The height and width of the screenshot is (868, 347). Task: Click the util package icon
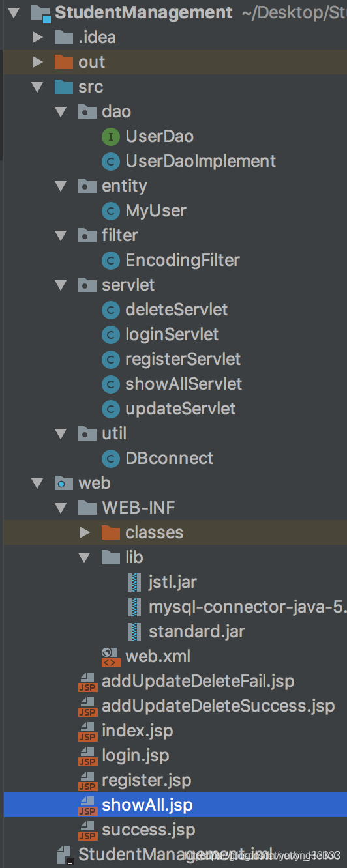coord(87,433)
